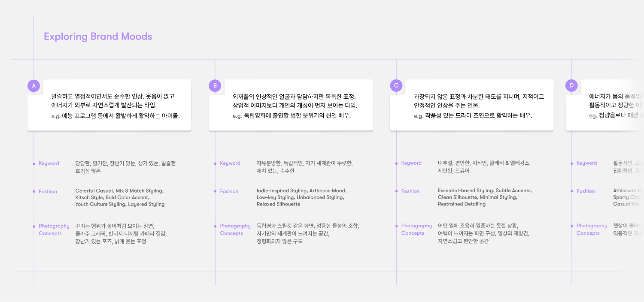
Task: Select text Youth Culture Styling, Layered Styling
Action: (120, 204)
